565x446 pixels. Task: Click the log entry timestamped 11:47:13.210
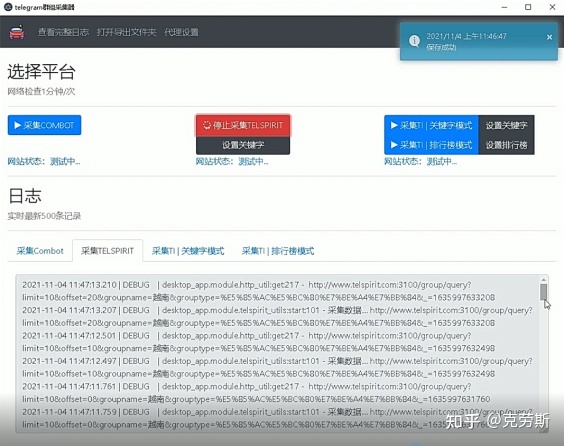(x=259, y=291)
